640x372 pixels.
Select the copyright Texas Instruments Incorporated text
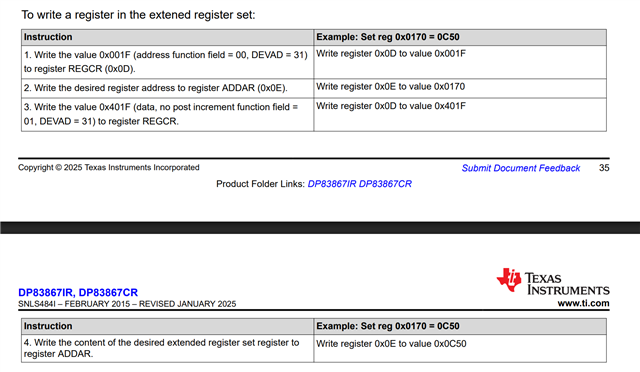pos(109,167)
